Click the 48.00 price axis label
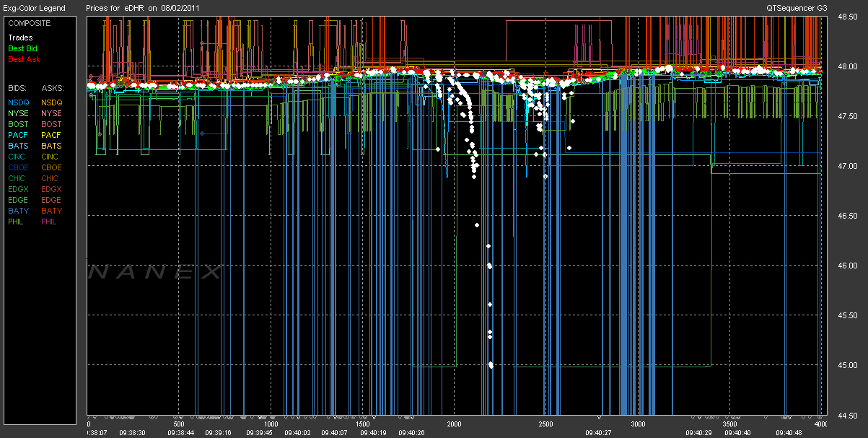This screenshot has width=868, height=438. 847,66
